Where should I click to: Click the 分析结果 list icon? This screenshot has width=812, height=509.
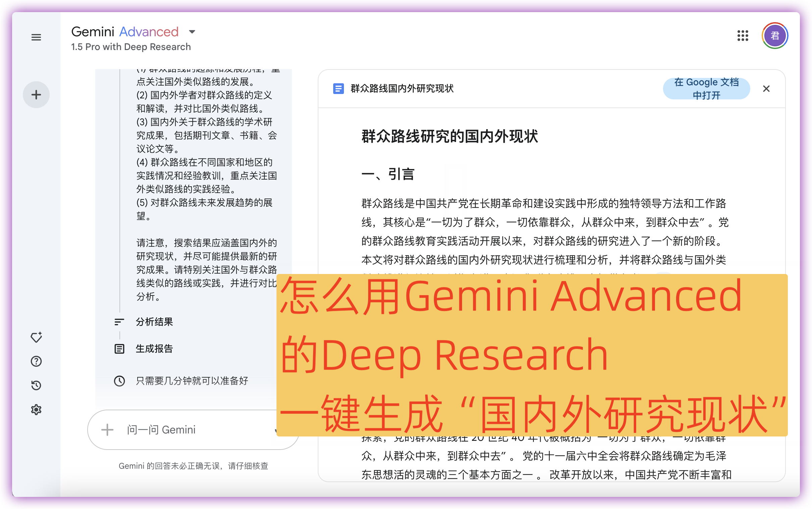pyautogui.click(x=119, y=322)
